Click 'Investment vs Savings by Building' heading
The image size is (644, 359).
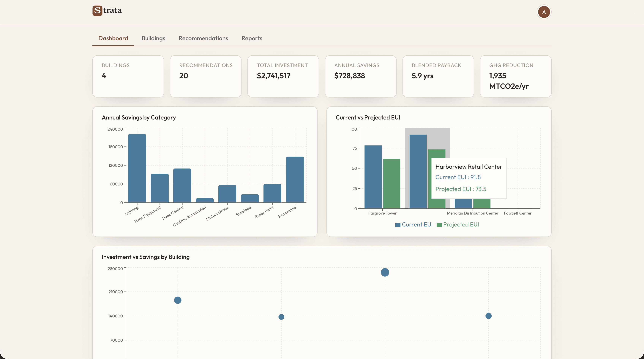coord(146,257)
